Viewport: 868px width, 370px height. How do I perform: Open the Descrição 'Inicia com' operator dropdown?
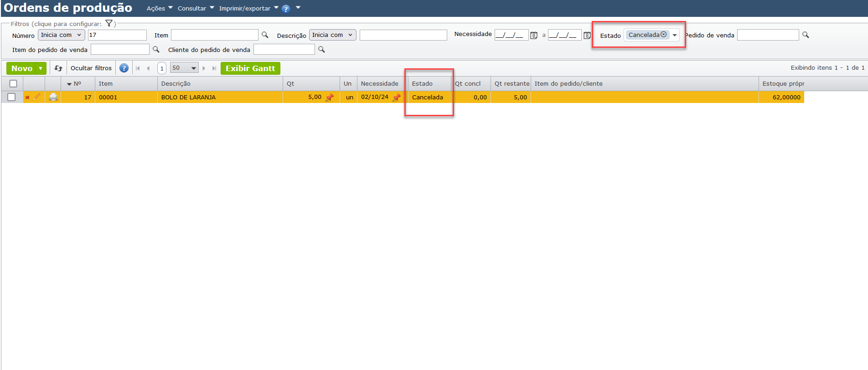(333, 35)
